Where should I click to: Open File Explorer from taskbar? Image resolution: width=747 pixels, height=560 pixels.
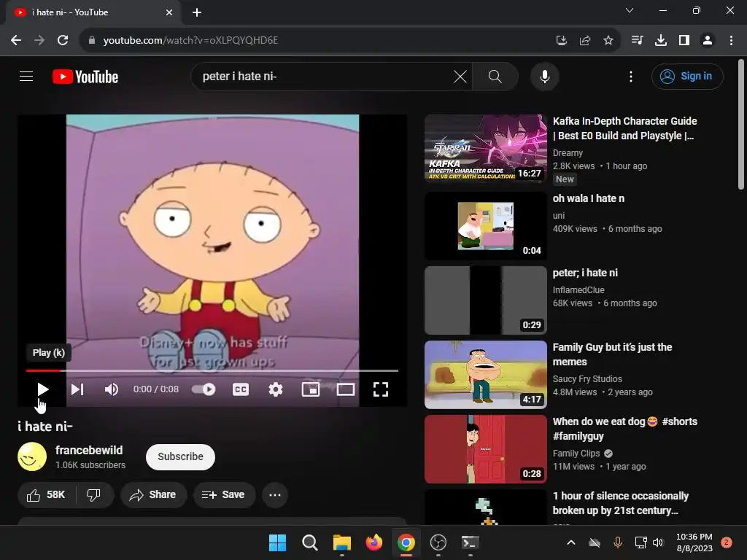[341, 542]
